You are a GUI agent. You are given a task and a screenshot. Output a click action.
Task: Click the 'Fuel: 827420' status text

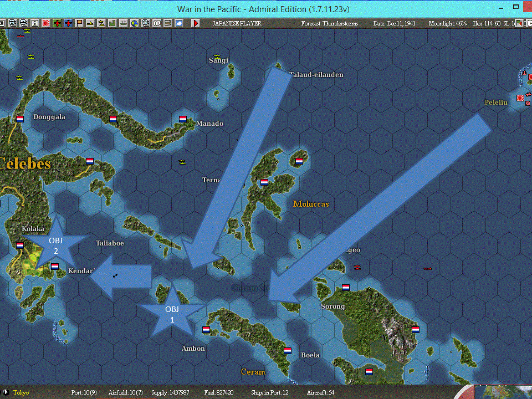(219, 392)
